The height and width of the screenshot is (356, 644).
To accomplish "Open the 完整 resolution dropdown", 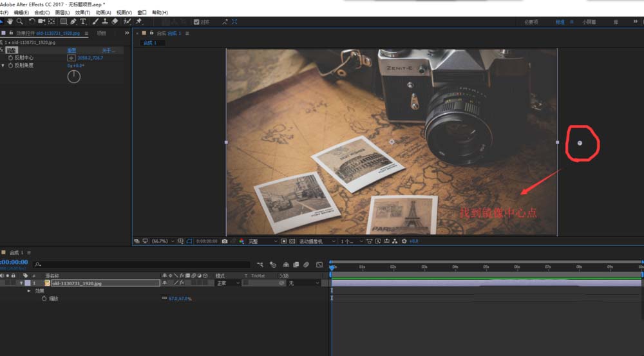I will [x=258, y=241].
